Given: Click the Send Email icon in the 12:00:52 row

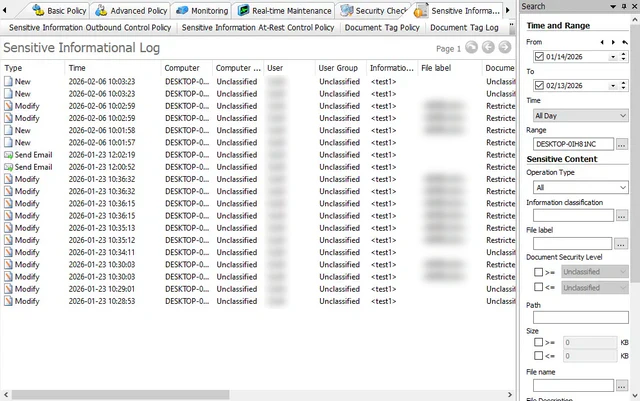Looking at the screenshot, I should click(9, 167).
